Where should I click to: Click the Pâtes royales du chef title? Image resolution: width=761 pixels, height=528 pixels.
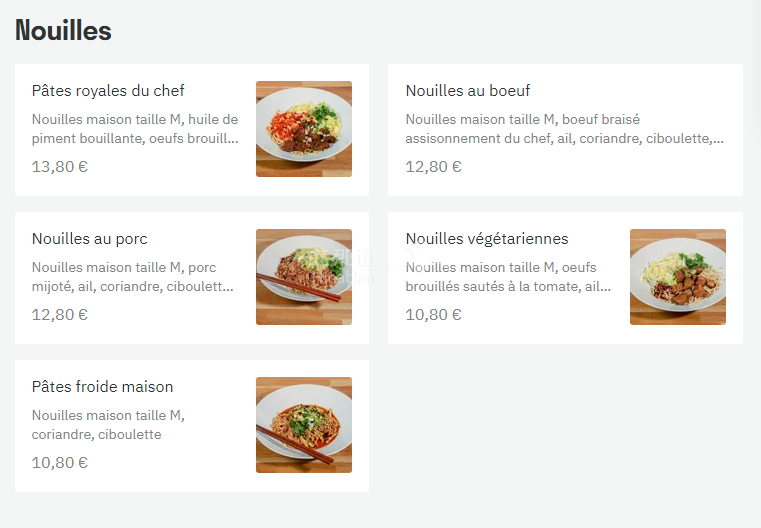pos(108,91)
